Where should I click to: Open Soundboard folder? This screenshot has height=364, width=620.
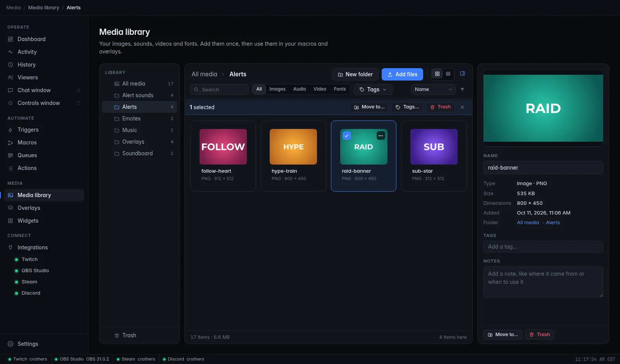click(x=139, y=153)
